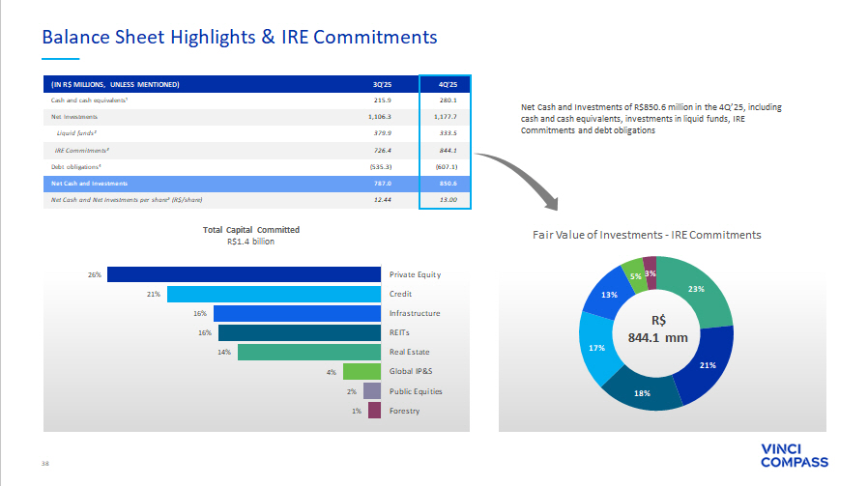The width and height of the screenshot is (868, 486).
Task: Click the dark teal REITs bar
Action: click(x=300, y=332)
